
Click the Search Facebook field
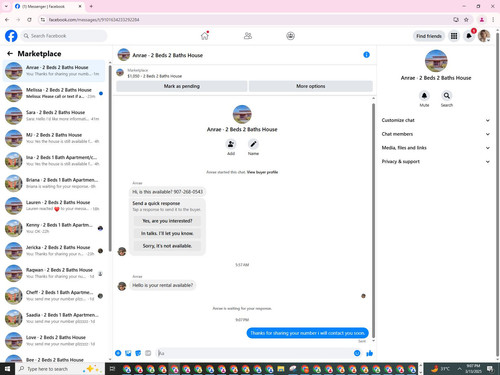tap(64, 36)
